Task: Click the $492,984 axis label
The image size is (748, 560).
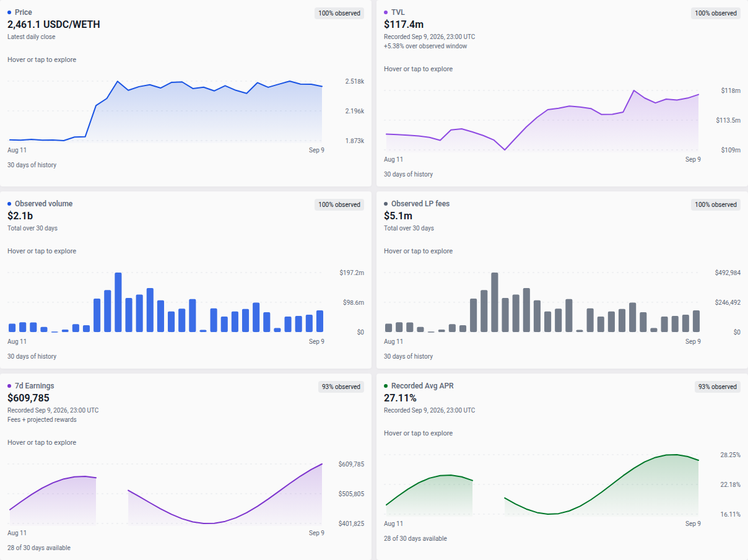Action: [728, 273]
